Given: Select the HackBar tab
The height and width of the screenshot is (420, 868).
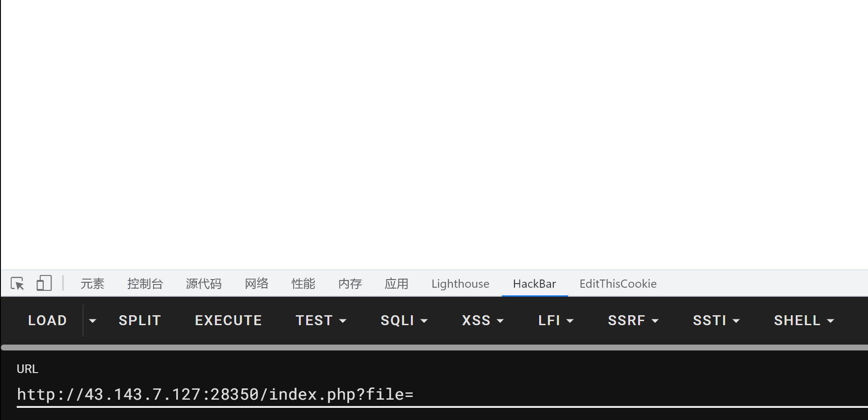Looking at the screenshot, I should pos(534,284).
